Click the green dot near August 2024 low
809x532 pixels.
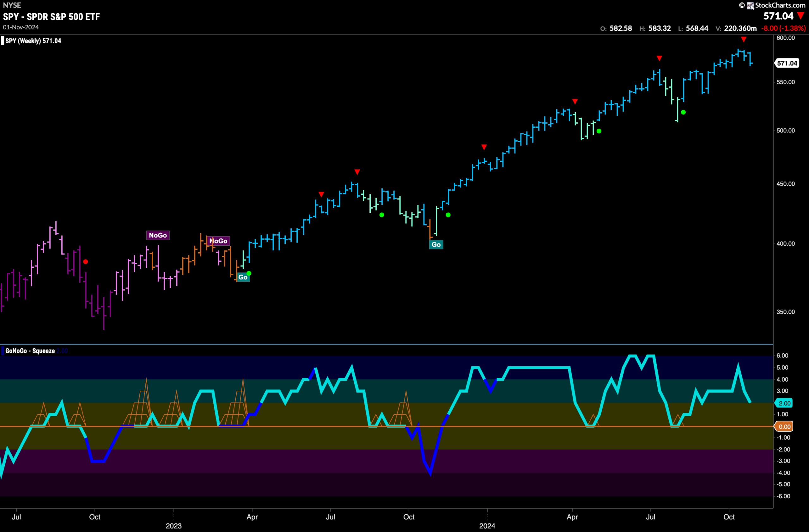coord(683,112)
